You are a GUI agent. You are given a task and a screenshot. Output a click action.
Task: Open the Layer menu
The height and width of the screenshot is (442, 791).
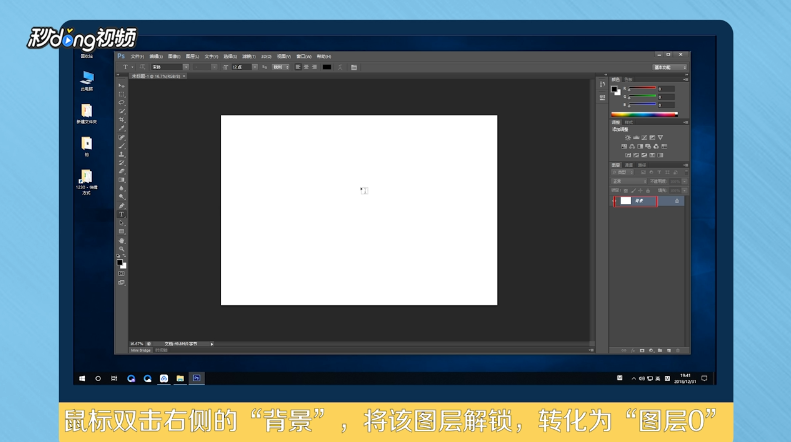click(x=192, y=57)
